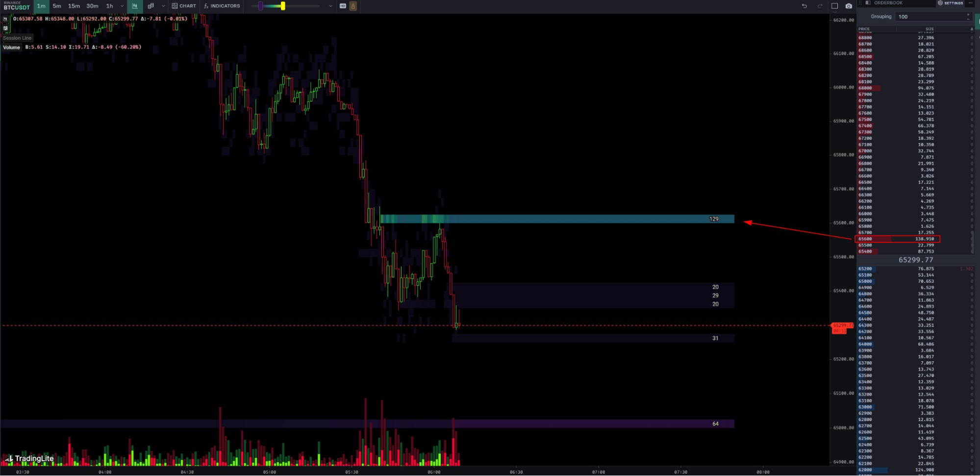Adjust the yellow heatmap slider handle
Image resolution: width=980 pixels, height=476 pixels.
point(283,6)
